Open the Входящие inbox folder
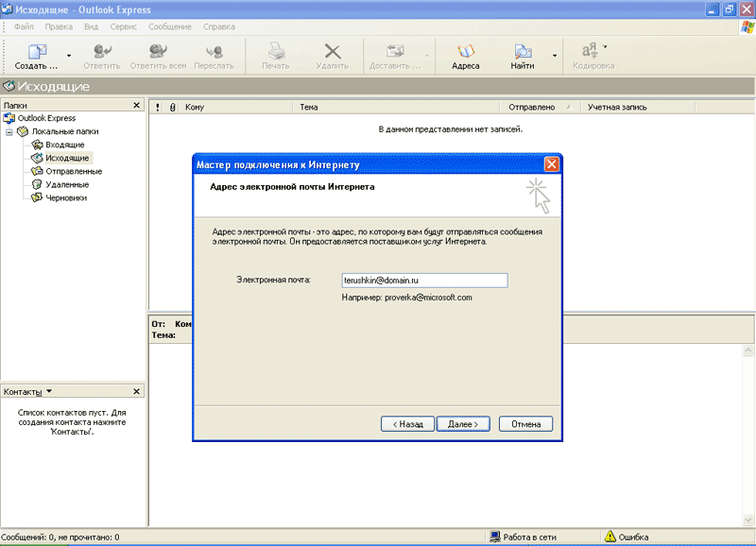This screenshot has height=546, width=756. (64, 145)
